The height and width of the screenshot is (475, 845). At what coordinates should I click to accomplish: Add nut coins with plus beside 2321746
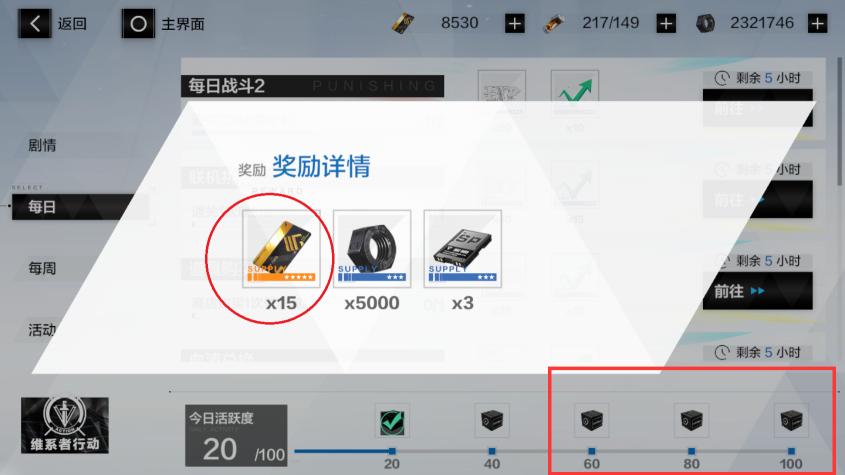pyautogui.click(x=818, y=23)
